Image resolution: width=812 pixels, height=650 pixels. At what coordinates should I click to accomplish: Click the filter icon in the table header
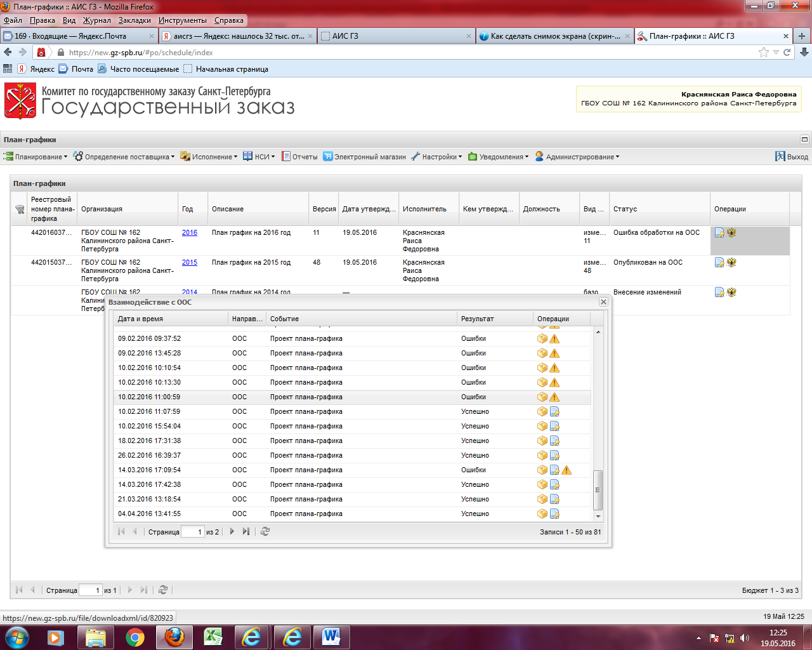(x=20, y=209)
